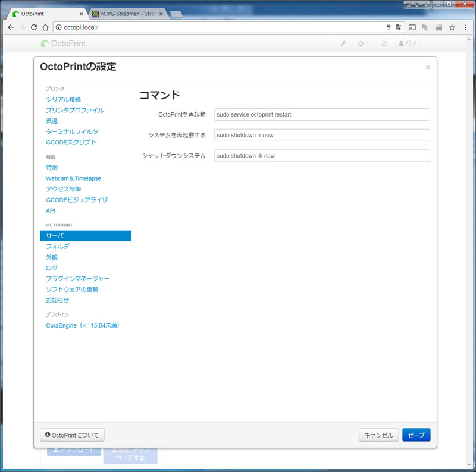
Task: Save settings with セーブ button
Action: coord(416,435)
